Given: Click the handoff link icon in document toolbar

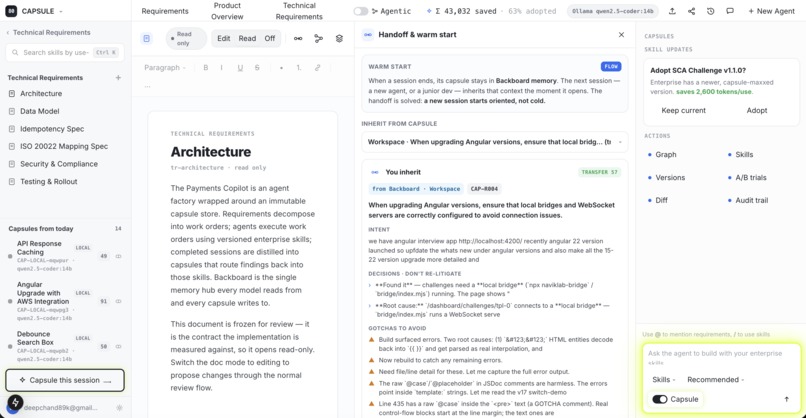Looking at the screenshot, I should (x=298, y=39).
